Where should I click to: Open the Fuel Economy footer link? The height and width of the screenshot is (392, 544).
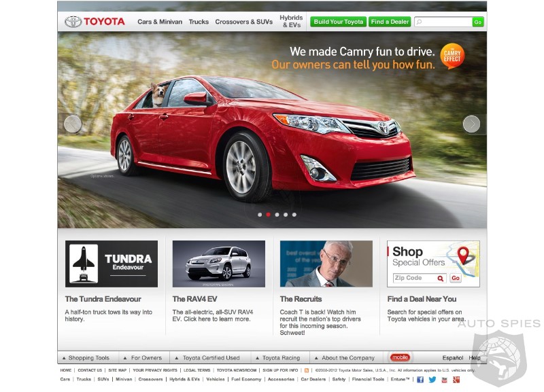click(246, 379)
